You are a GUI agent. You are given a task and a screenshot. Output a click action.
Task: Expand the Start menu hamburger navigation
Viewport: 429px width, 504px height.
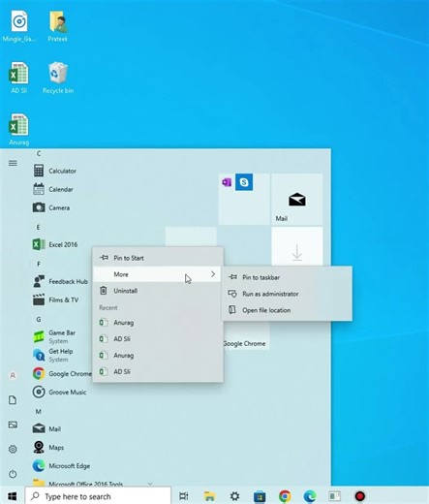click(x=13, y=163)
